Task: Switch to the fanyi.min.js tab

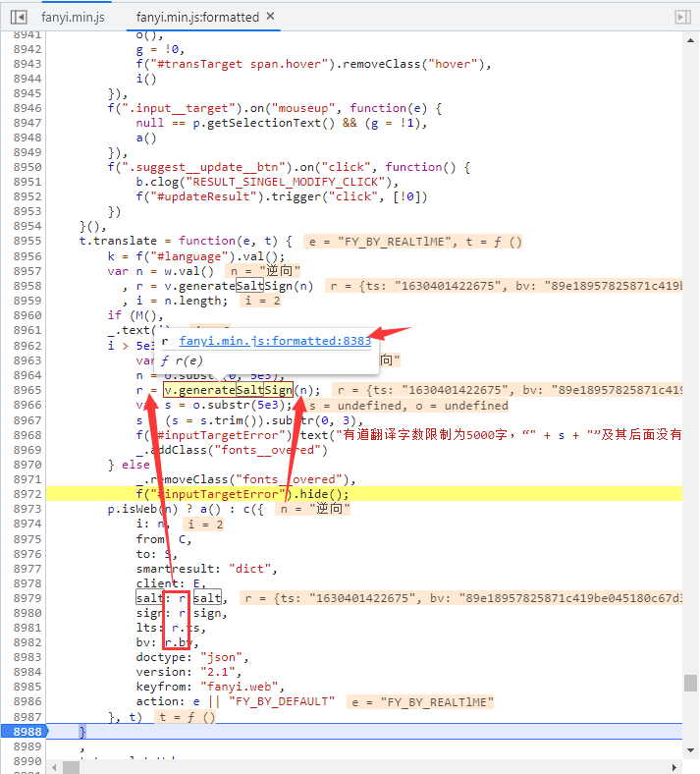Action: click(72, 17)
